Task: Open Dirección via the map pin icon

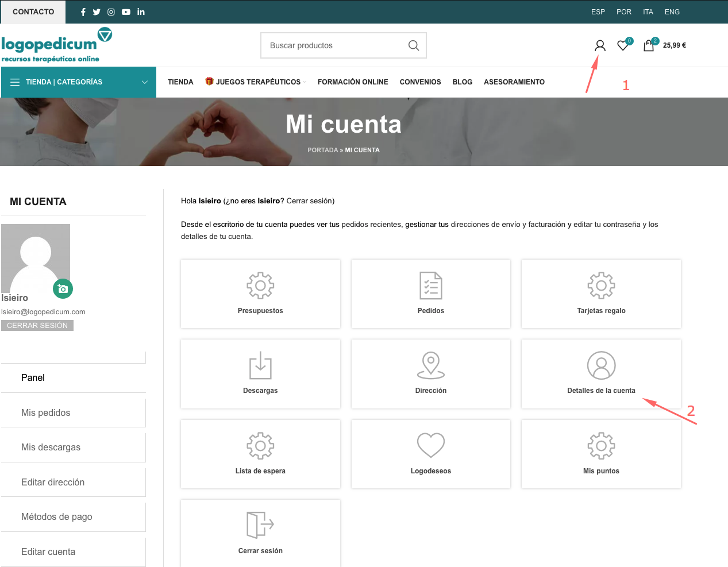Action: tap(430, 363)
